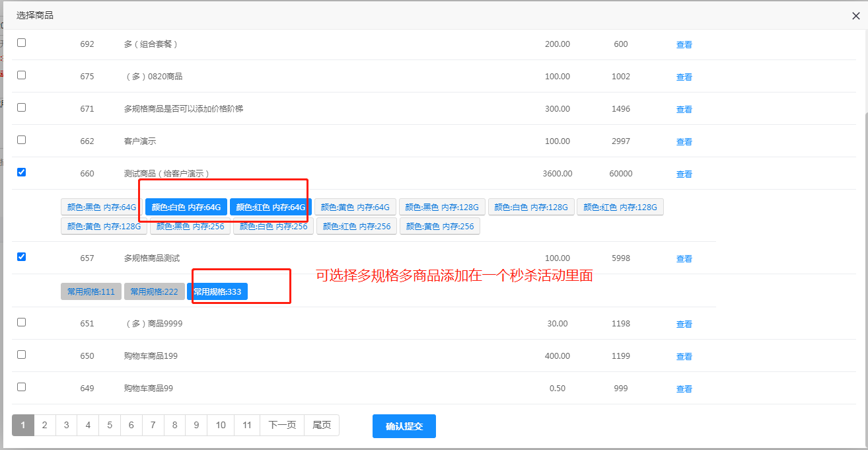The width and height of the screenshot is (868, 450).
Task: Select spec 颜色:黑色 内存:64G
Action: point(101,207)
